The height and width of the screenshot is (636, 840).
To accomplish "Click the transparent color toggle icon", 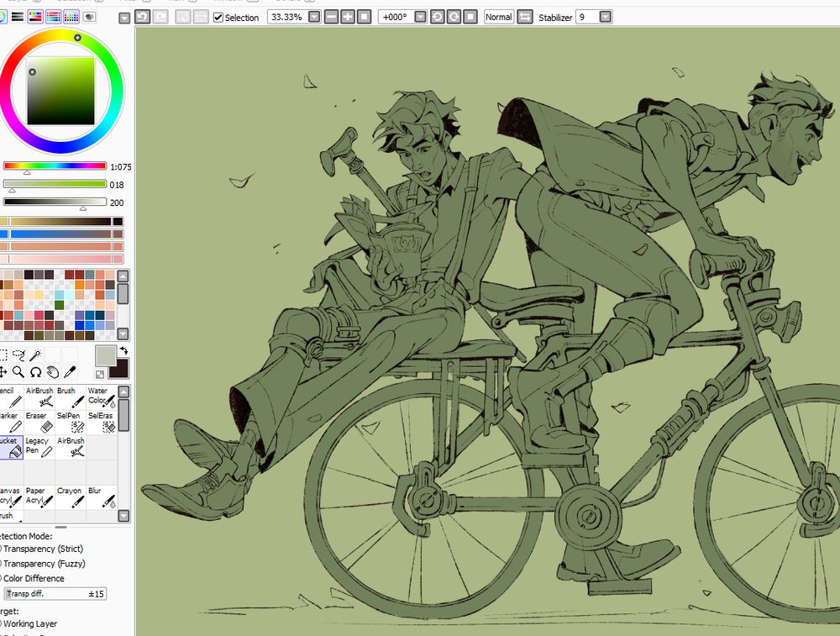I will pyautogui.click(x=100, y=374).
